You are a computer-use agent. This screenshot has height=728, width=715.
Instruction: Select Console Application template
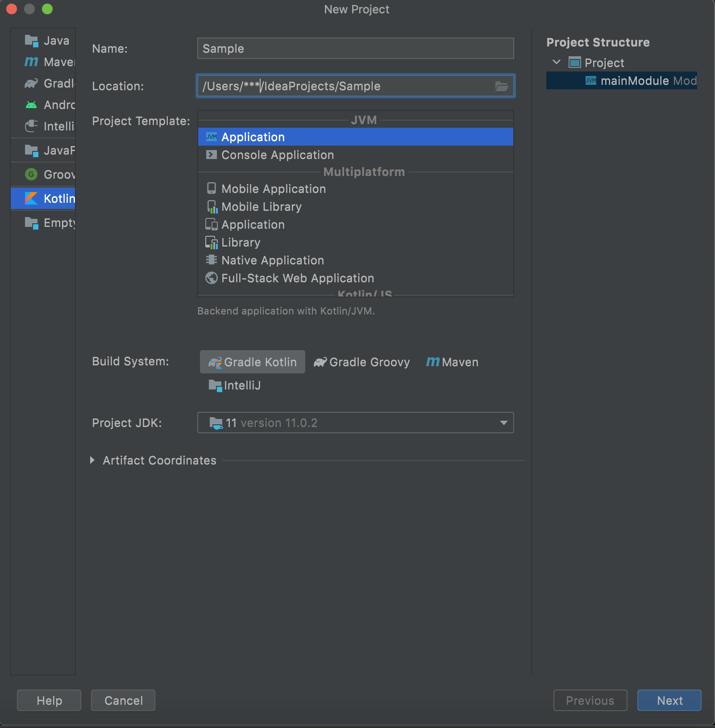pos(355,155)
